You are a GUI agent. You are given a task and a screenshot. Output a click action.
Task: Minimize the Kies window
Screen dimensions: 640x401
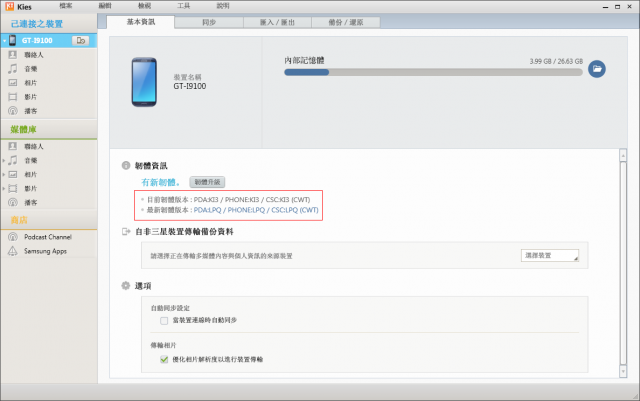pos(605,7)
